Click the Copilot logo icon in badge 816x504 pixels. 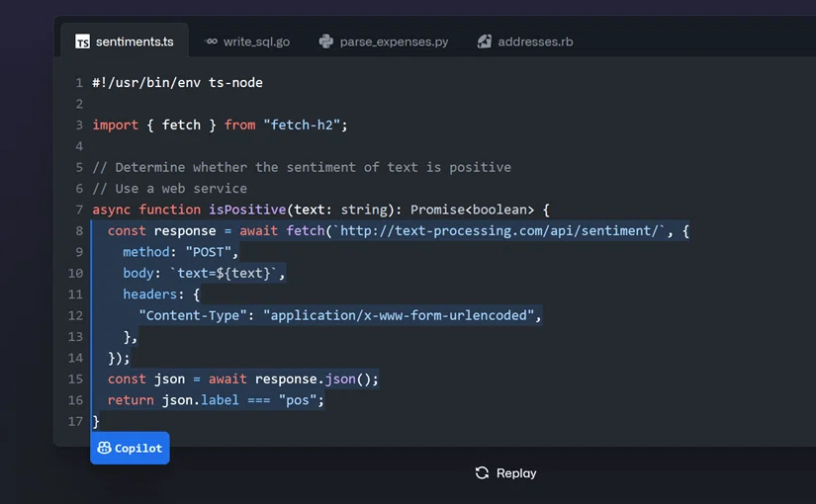[x=104, y=448]
